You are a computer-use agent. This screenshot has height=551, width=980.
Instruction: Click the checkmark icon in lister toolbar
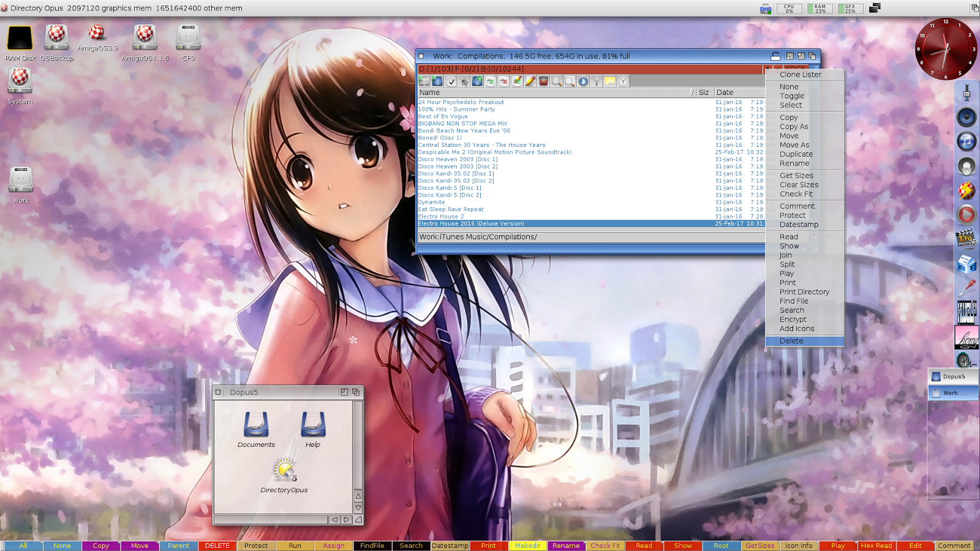(x=451, y=81)
